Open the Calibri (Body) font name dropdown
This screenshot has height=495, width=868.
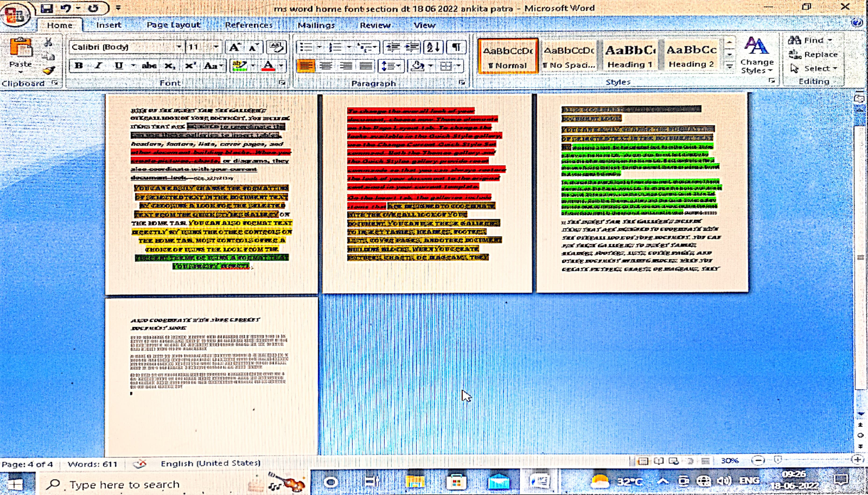tap(178, 47)
